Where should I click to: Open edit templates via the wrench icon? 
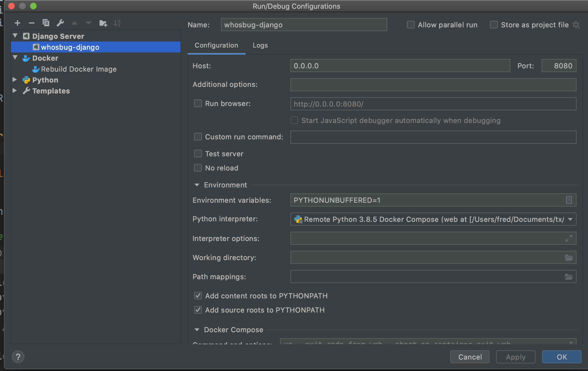60,23
